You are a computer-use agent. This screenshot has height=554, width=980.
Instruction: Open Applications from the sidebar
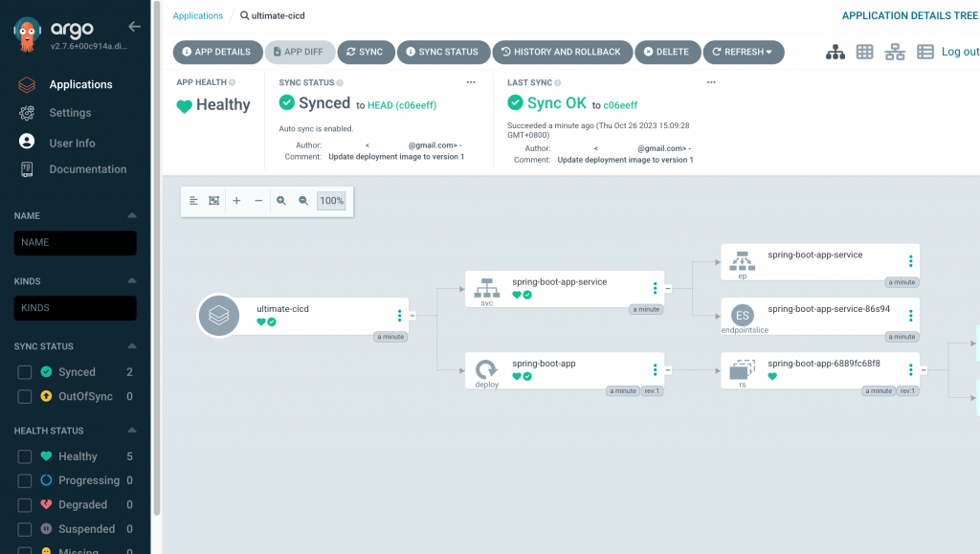[x=80, y=84]
